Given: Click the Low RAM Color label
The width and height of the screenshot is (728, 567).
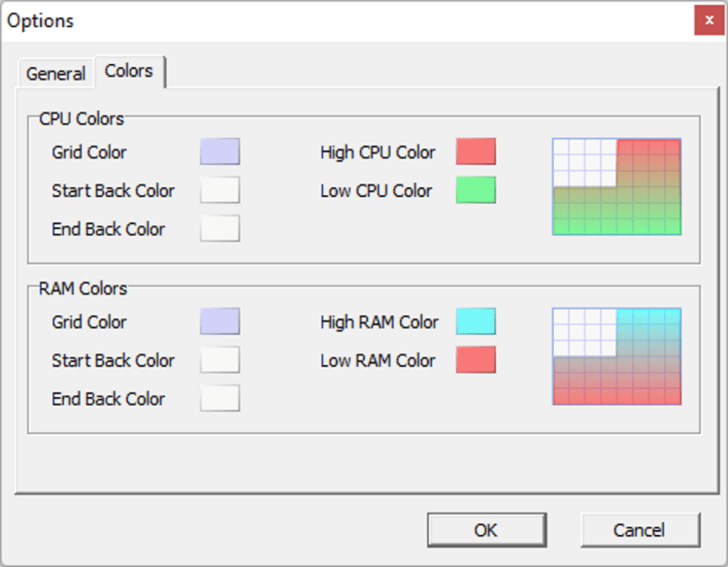Looking at the screenshot, I should point(378,361).
